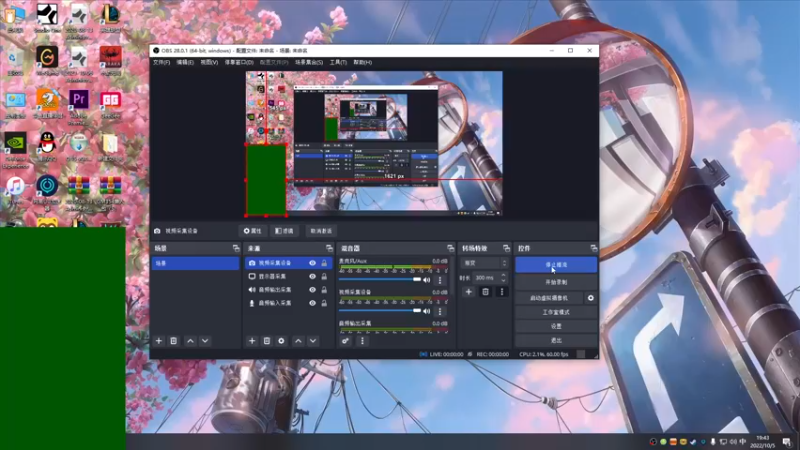The height and width of the screenshot is (450, 800).
Task: Pop out the Scene Transitions dock panel
Action: pyautogui.click(x=506, y=248)
